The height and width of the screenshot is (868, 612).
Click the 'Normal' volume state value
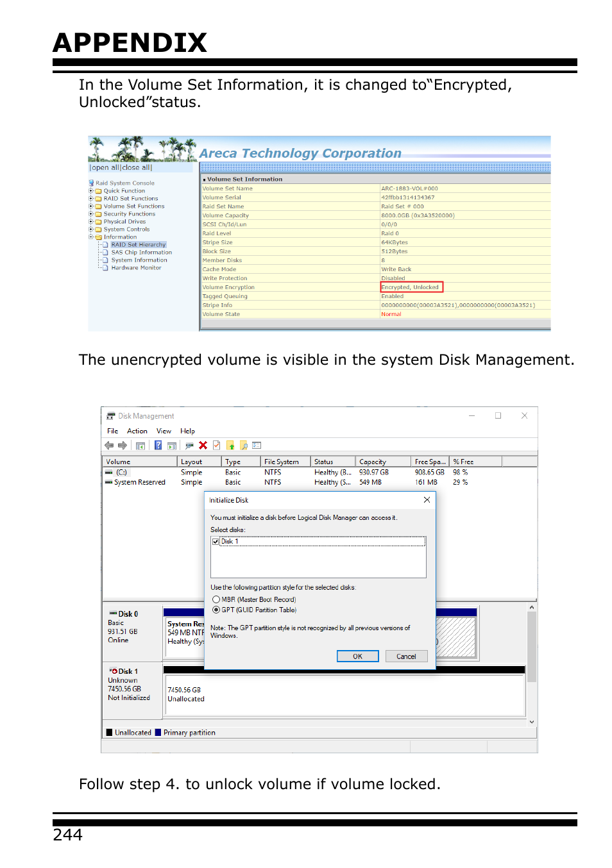coord(391,314)
